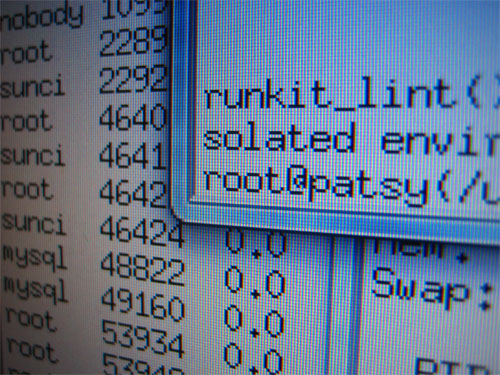Click the PID 4642 value
This screenshot has width=500, height=375.
pyautogui.click(x=134, y=193)
